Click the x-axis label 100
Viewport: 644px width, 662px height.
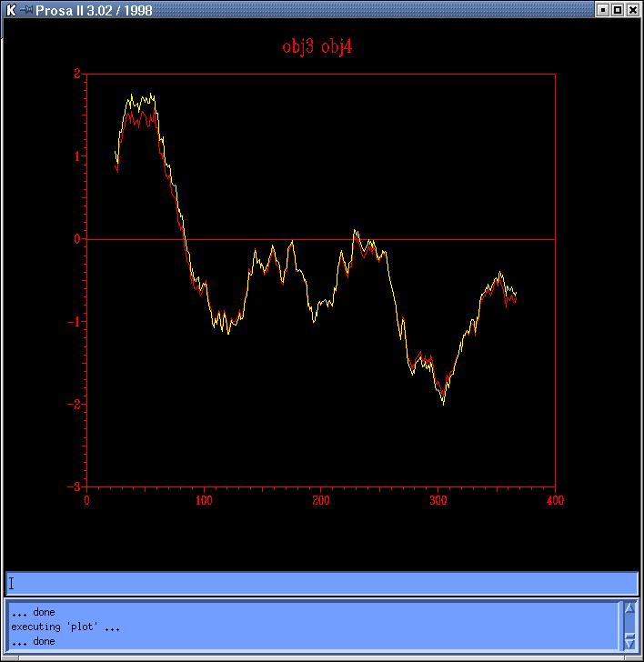[x=204, y=499]
